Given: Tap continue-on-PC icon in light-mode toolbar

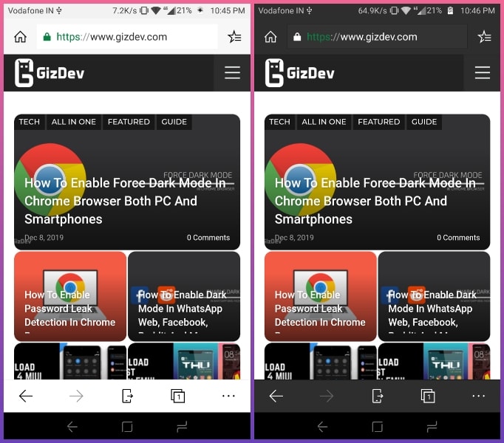Looking at the screenshot, I should 127,396.
